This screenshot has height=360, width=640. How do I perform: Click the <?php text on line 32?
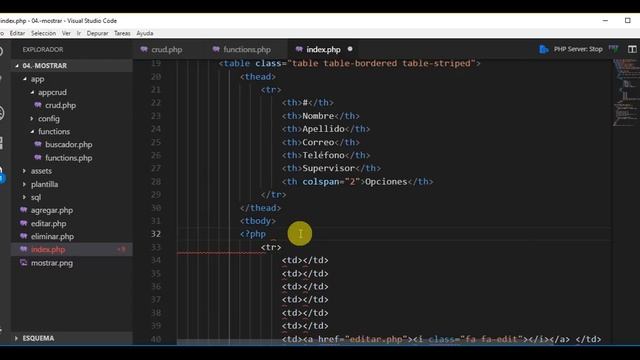coord(253,234)
